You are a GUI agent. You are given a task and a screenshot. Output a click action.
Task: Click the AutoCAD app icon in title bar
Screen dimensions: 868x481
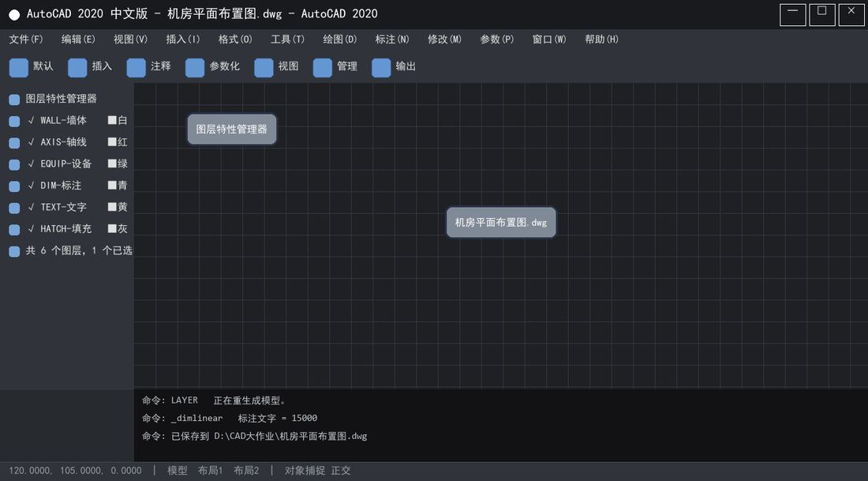click(x=14, y=15)
